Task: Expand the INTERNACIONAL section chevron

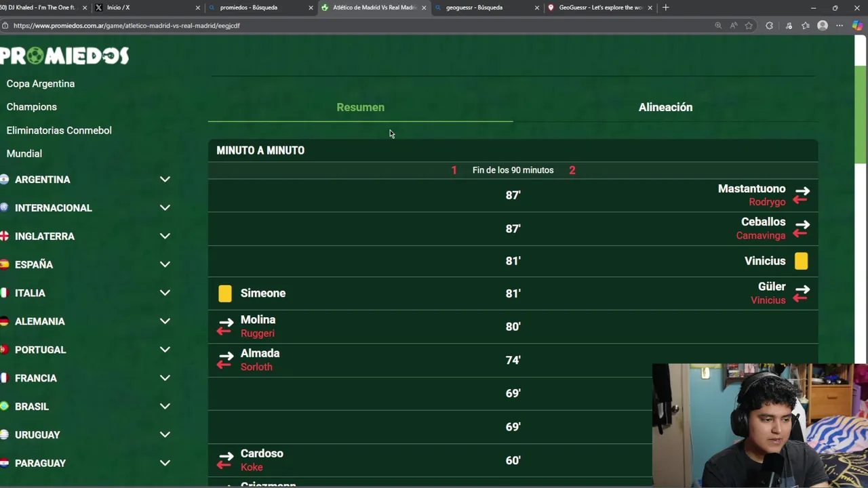Action: click(165, 207)
